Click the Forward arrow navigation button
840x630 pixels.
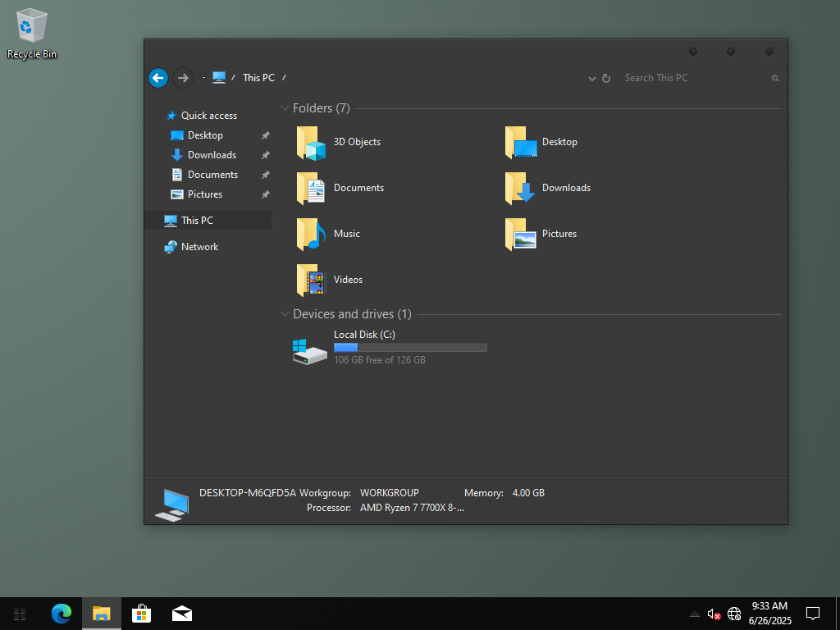point(183,78)
